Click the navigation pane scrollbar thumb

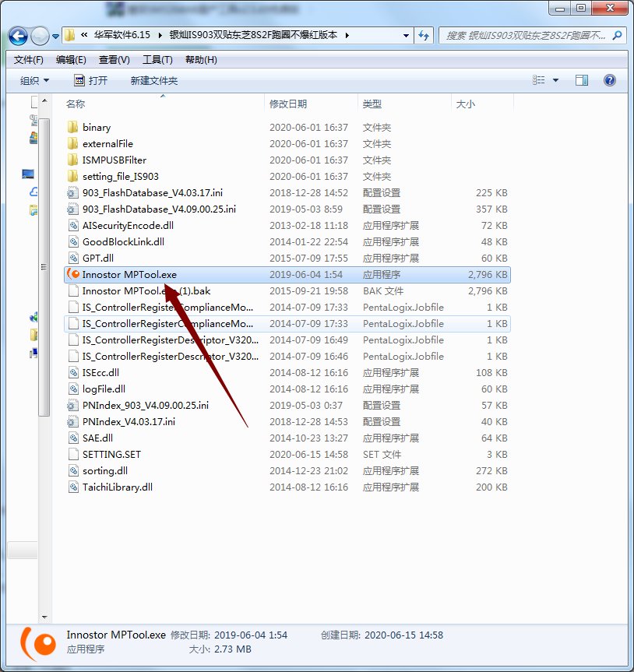pos(44,267)
